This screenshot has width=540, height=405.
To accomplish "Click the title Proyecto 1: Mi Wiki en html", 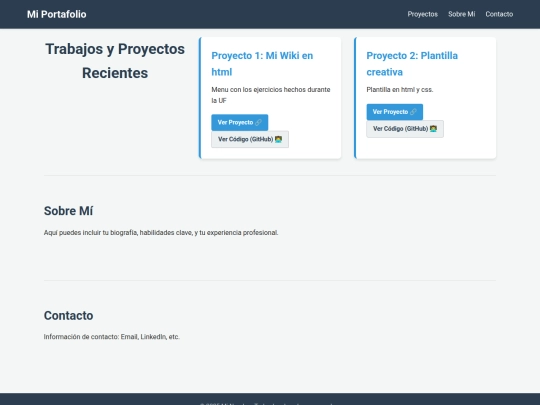I will pyautogui.click(x=262, y=64).
